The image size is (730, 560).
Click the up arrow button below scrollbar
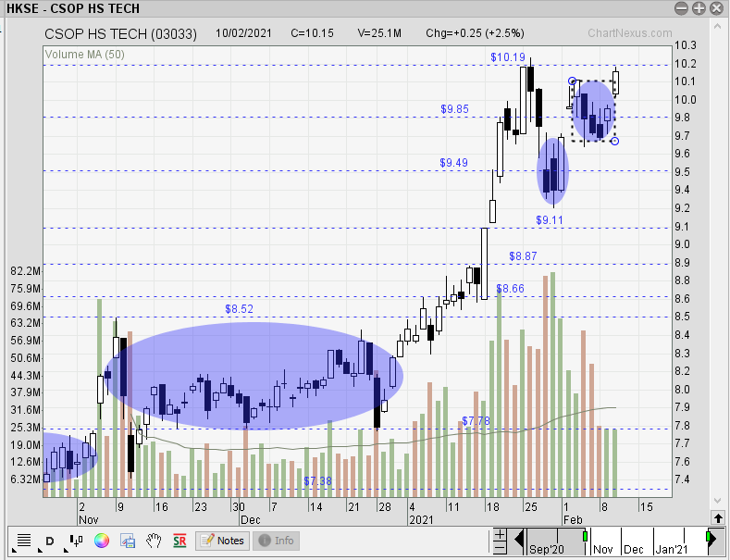click(x=718, y=517)
